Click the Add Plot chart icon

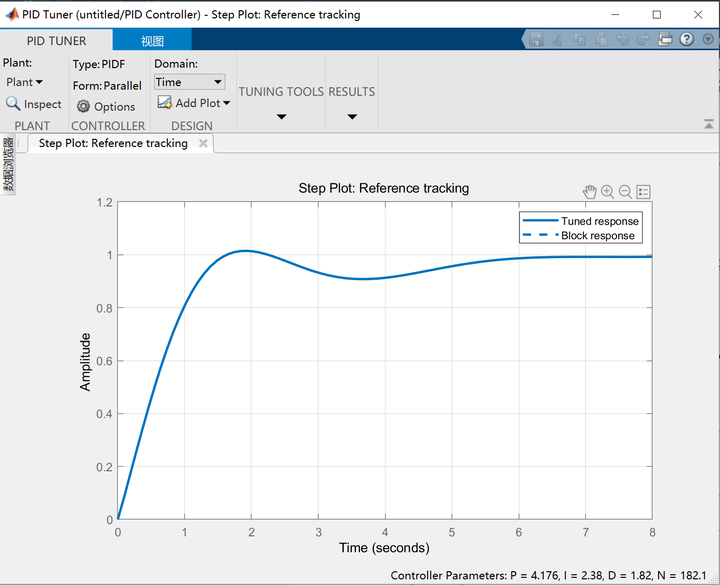164,102
